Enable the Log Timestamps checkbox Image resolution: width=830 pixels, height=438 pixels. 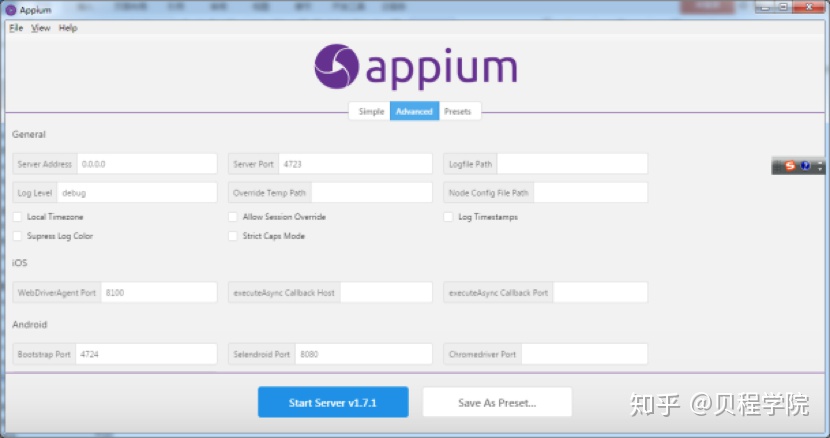(x=448, y=217)
